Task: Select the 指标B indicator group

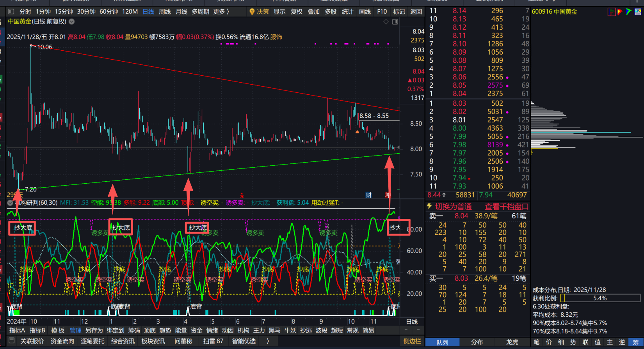Action: [x=37, y=330]
